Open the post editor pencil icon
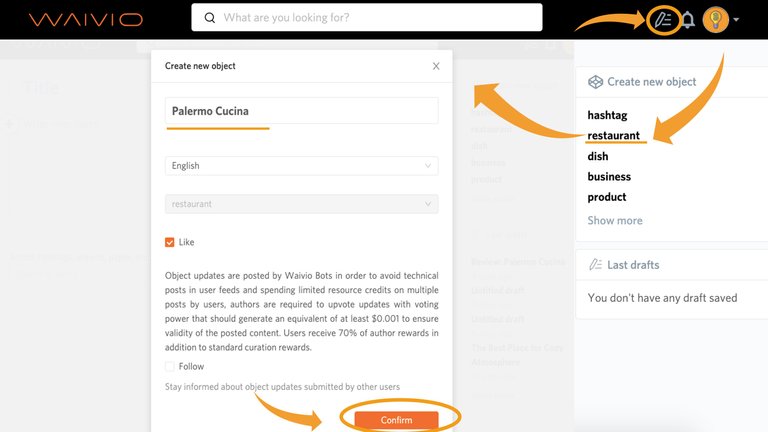Screen dimensions: 768x432 [663, 20]
